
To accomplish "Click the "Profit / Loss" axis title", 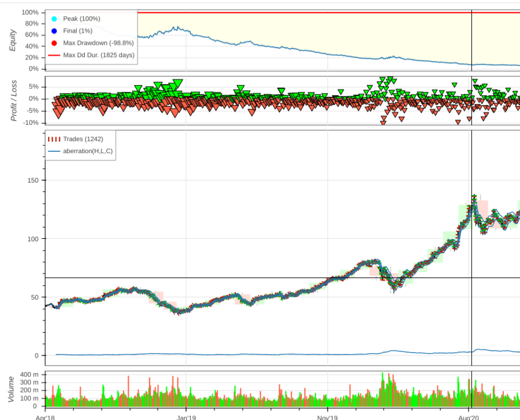I will point(14,100).
